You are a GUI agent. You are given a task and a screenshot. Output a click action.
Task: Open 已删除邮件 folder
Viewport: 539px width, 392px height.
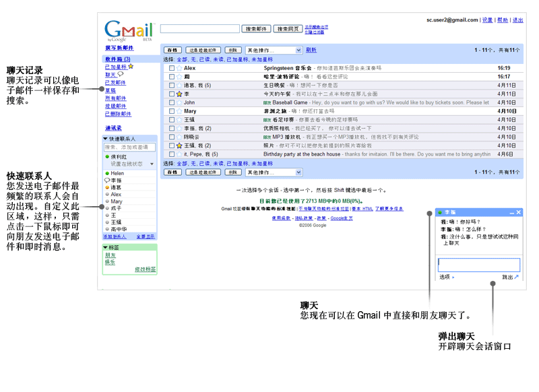[x=118, y=114]
